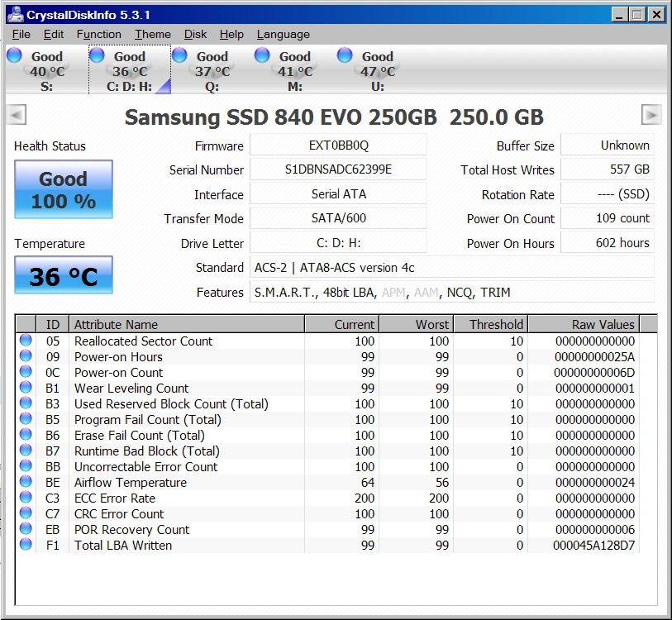The image size is (672, 620).
Task: Click status orb for Program Fail Count
Action: pos(26,419)
